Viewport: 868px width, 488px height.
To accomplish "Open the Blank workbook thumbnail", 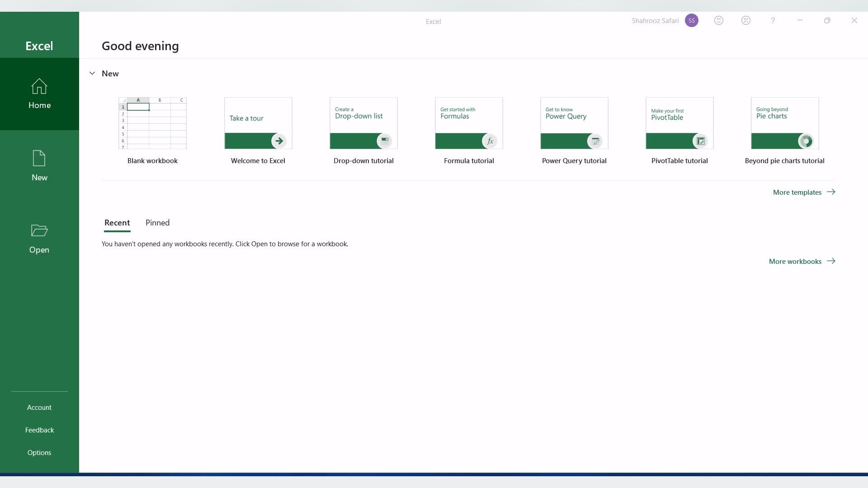I will pyautogui.click(x=152, y=123).
